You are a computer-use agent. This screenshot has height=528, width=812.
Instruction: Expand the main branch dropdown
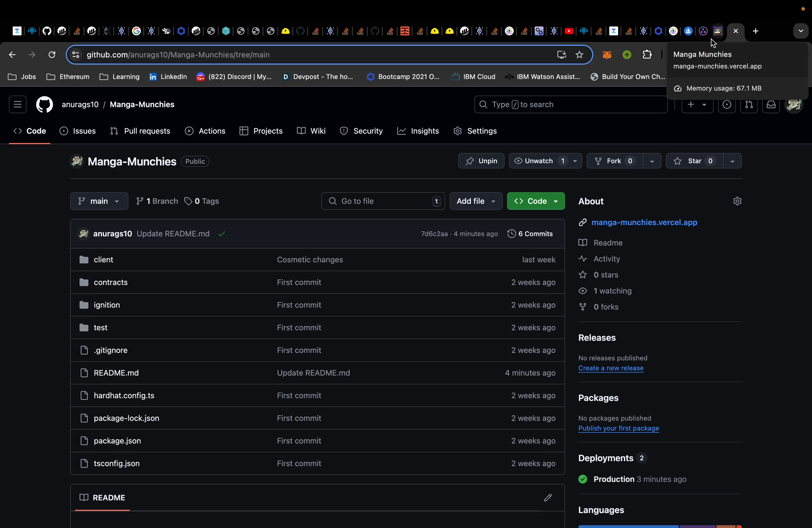tap(99, 201)
